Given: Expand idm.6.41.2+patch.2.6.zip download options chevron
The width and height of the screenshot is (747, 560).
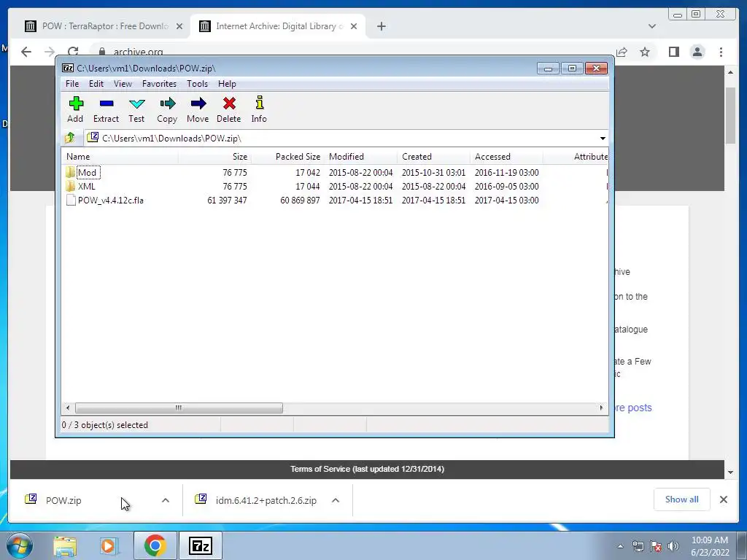Looking at the screenshot, I should tap(336, 500).
